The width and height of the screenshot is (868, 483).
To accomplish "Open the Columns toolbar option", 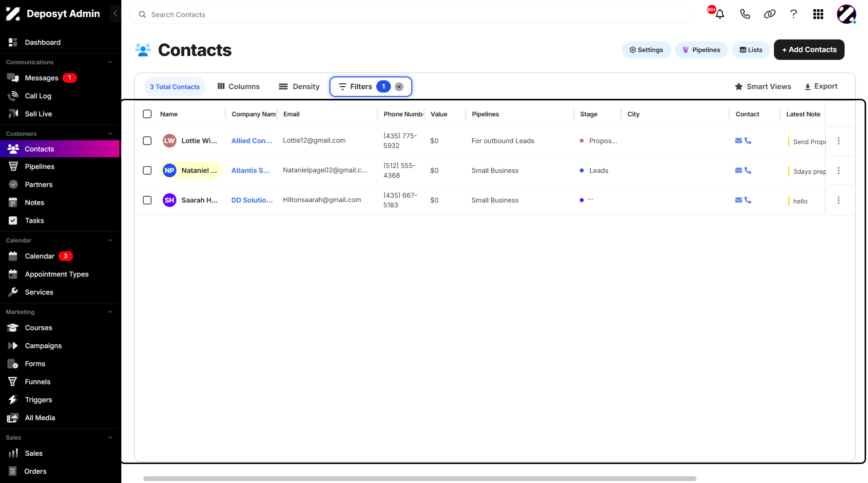I will click(x=239, y=87).
